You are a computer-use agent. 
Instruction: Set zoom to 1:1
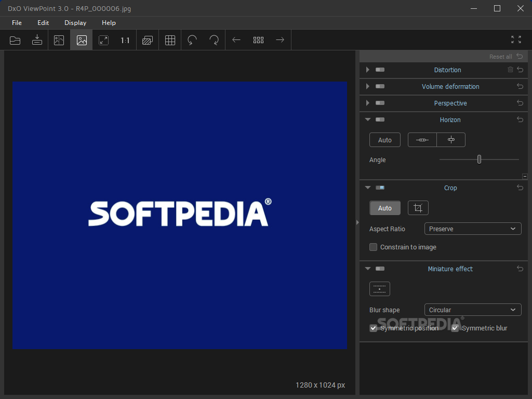pos(125,41)
